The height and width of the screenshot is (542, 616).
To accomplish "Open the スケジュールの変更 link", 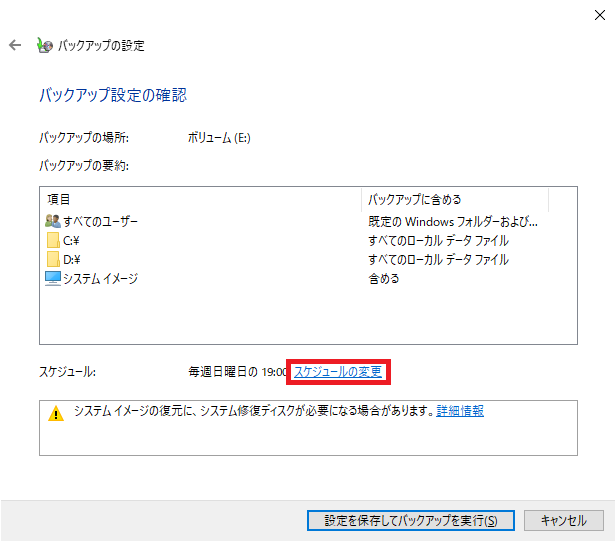I will tap(338, 372).
